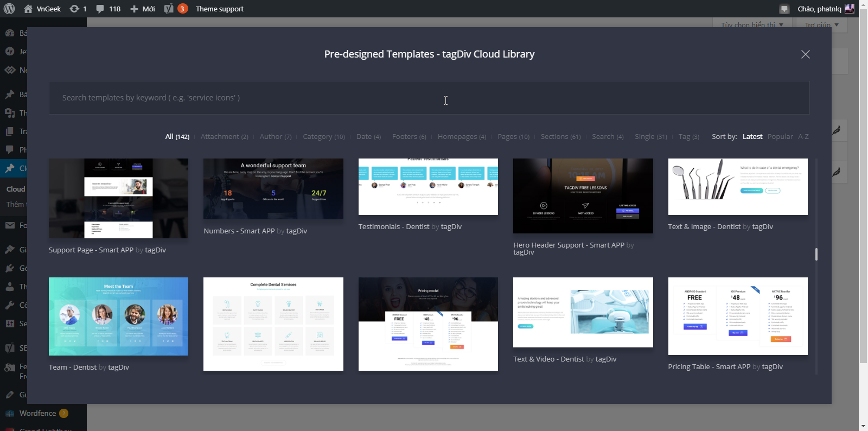
Task: Open Complete Dental Services template thumbnail
Action: [x=273, y=324]
